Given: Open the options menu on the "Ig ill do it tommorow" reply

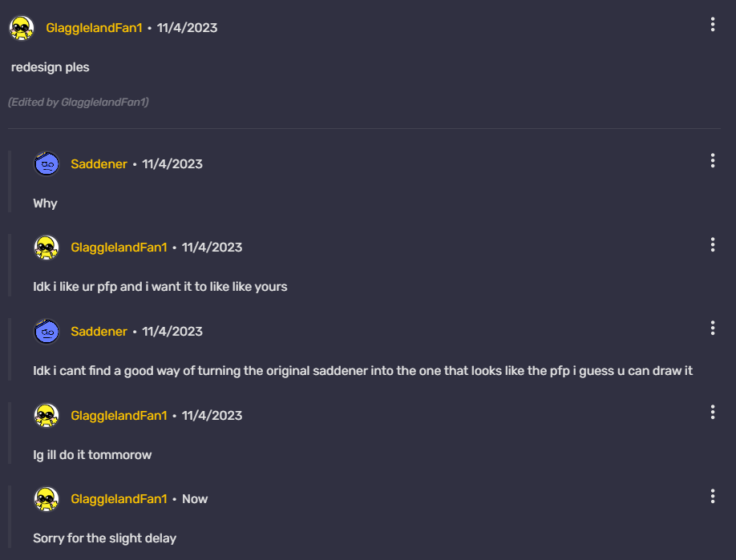Looking at the screenshot, I should click(x=713, y=412).
